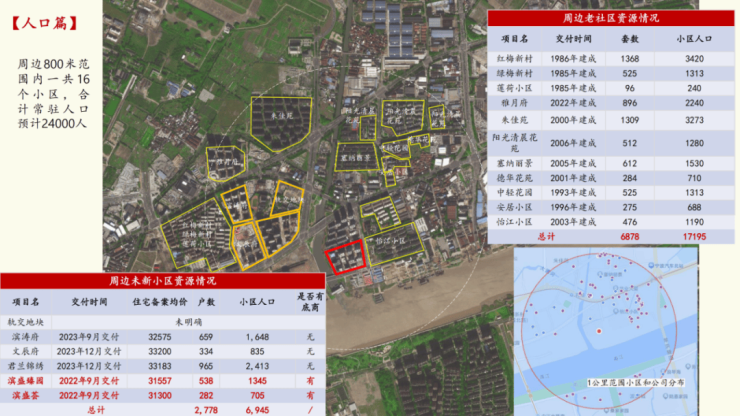Select the red-outlined plot on the satellite map

pos(345,257)
